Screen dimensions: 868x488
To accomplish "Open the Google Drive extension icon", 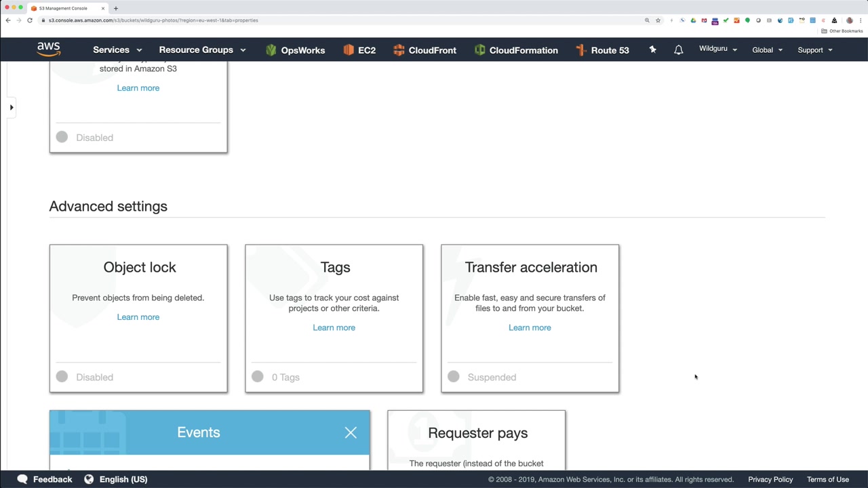I will 693,20.
